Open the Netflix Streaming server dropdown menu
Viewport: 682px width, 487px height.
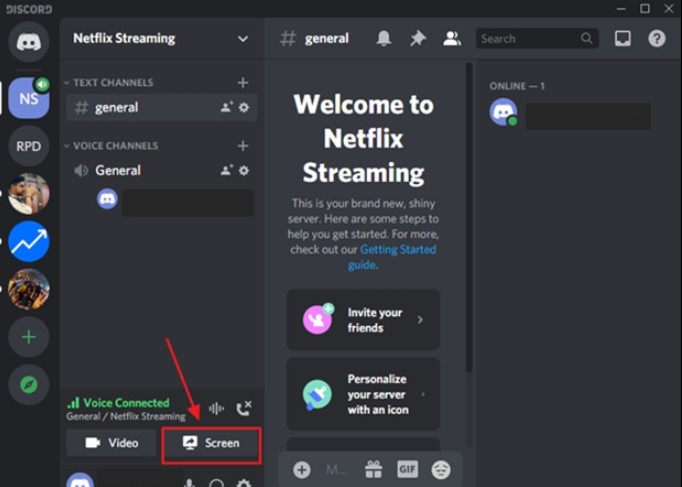pyautogui.click(x=243, y=39)
